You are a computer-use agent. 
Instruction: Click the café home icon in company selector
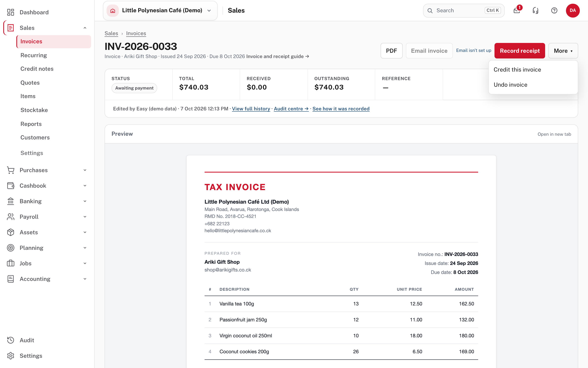click(112, 10)
